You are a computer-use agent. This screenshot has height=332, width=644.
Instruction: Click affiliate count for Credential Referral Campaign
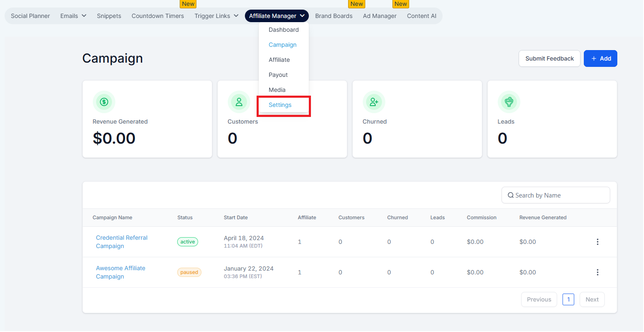299,242
